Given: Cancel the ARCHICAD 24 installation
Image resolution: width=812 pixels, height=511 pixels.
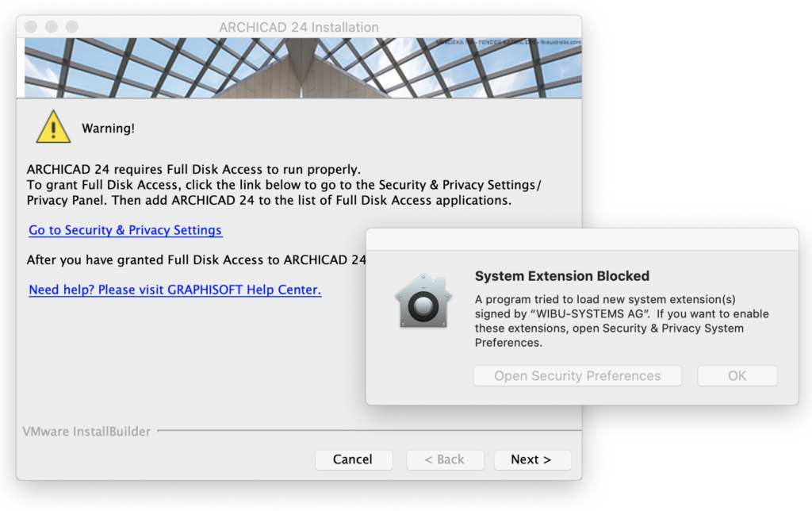Looking at the screenshot, I should click(353, 459).
